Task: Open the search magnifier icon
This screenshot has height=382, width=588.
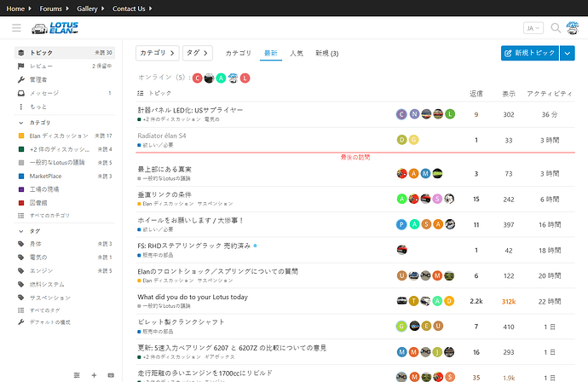Action: (556, 28)
